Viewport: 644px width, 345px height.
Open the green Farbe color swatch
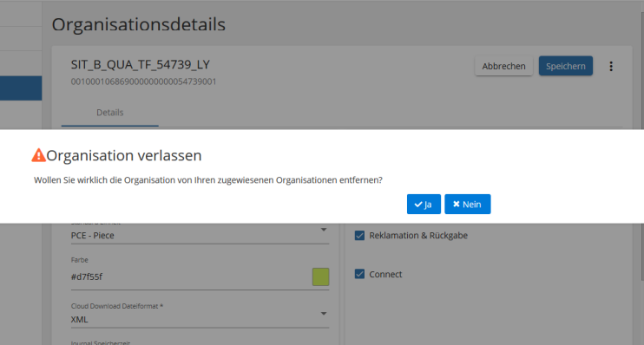click(321, 277)
